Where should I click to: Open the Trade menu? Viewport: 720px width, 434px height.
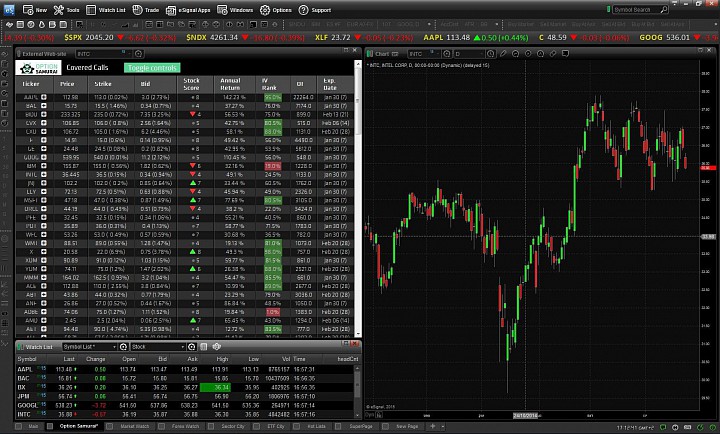pos(146,10)
